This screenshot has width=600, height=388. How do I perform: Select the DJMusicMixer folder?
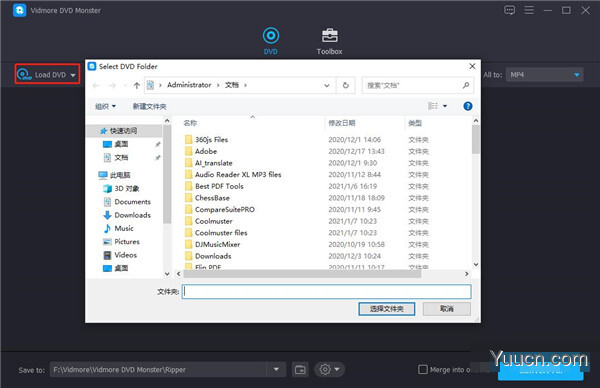pyautogui.click(x=217, y=244)
